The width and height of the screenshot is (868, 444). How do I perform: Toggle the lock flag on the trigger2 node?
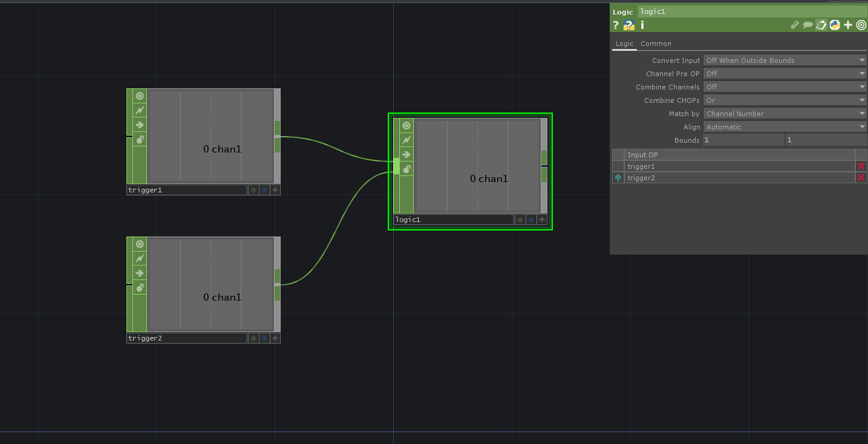coord(140,287)
